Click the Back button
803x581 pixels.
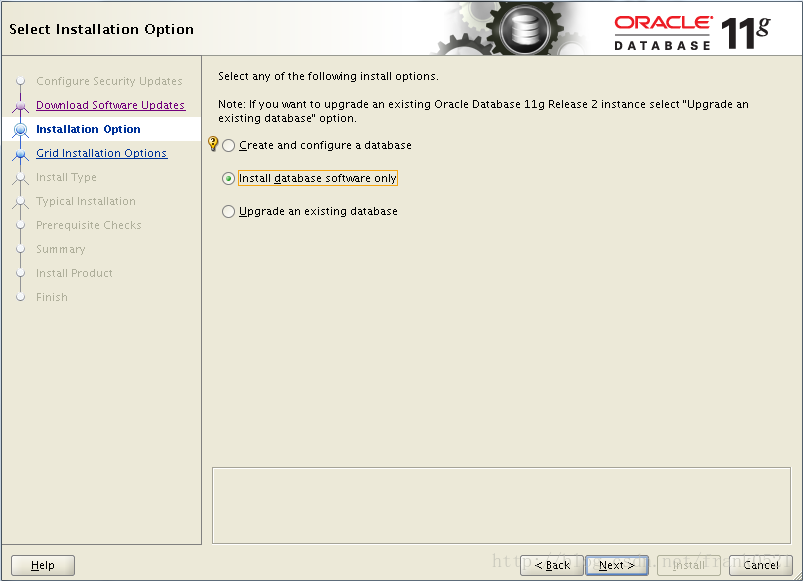[552, 565]
